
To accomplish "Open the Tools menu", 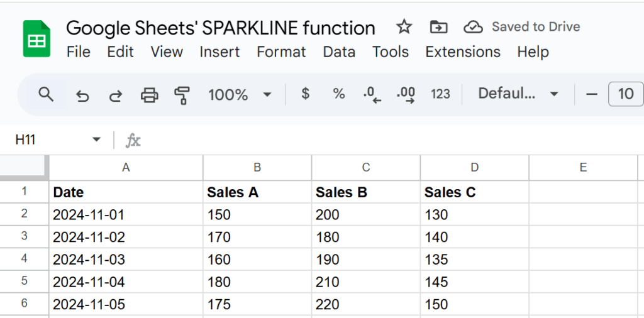I will (x=391, y=52).
